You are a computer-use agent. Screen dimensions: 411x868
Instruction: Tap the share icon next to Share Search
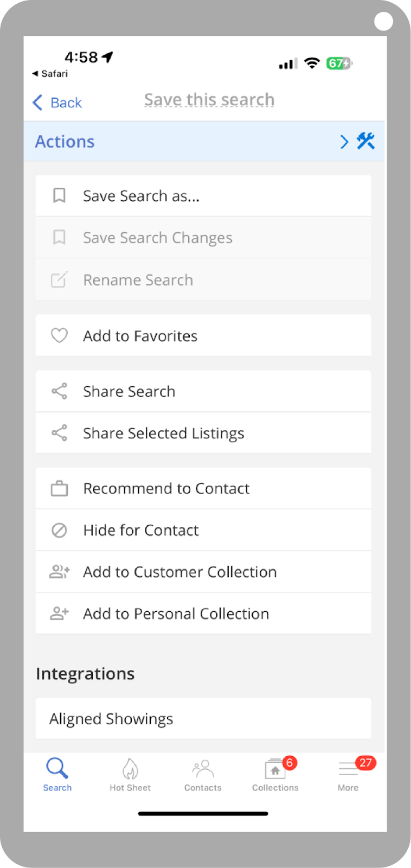[59, 391]
